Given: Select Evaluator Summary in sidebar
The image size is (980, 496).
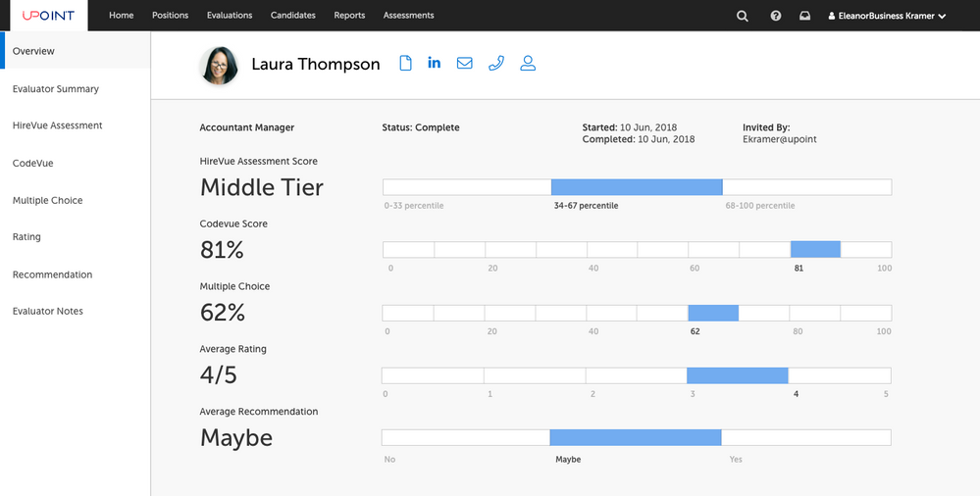Looking at the screenshot, I should click(x=56, y=89).
